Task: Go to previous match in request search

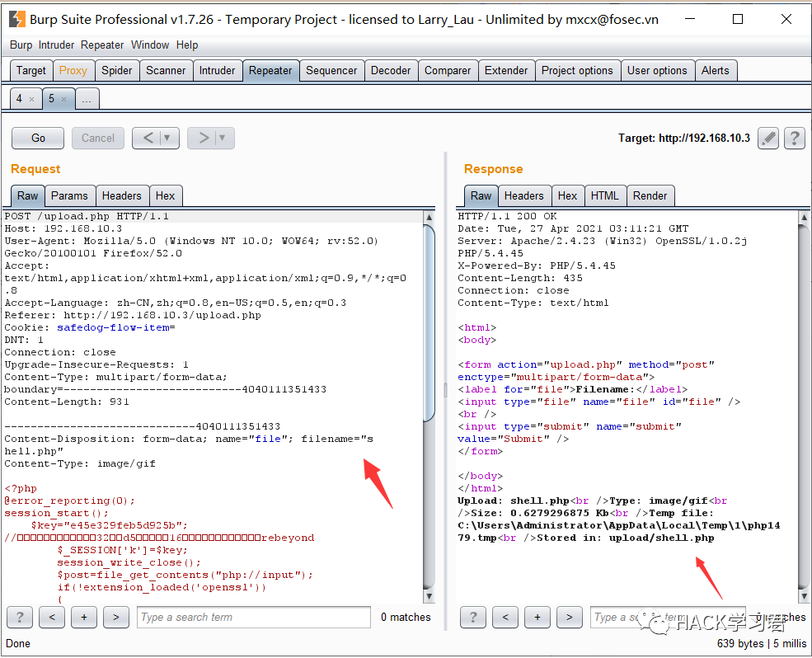Action: click(52, 617)
